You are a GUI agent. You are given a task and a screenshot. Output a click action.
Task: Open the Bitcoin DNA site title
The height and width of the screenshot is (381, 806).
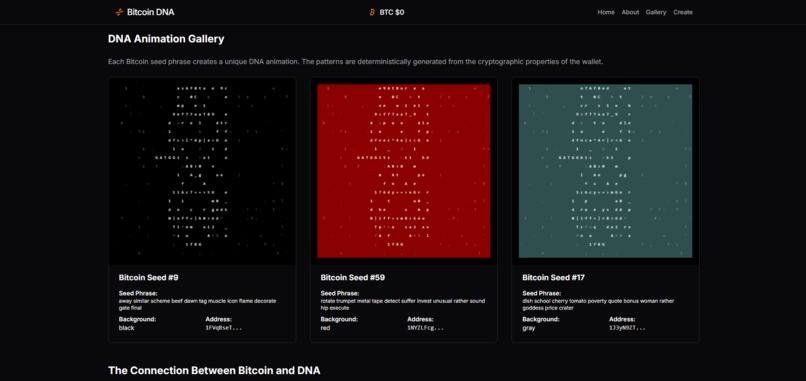151,12
